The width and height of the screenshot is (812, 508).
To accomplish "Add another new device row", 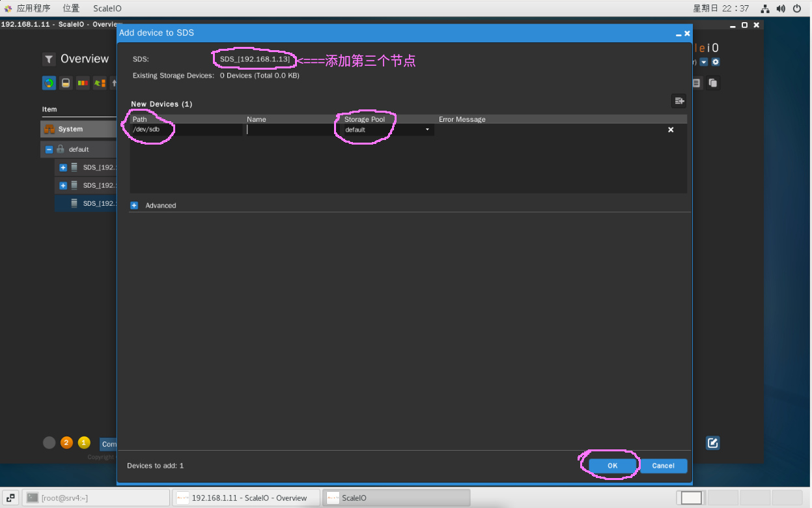I will tap(679, 100).
